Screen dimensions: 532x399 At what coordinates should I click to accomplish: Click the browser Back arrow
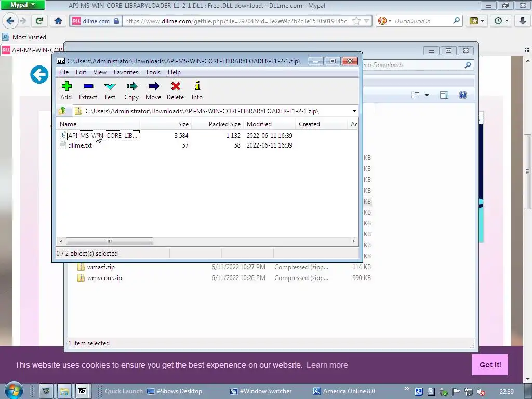coord(10,21)
